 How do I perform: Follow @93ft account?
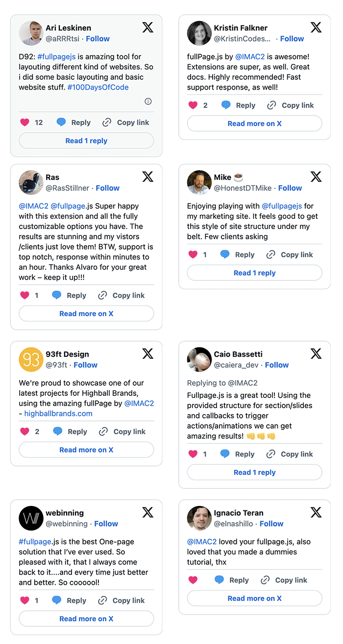click(x=86, y=365)
